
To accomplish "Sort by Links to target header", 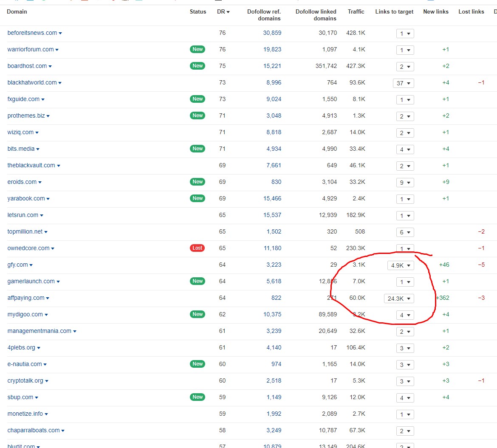I will pyautogui.click(x=394, y=12).
